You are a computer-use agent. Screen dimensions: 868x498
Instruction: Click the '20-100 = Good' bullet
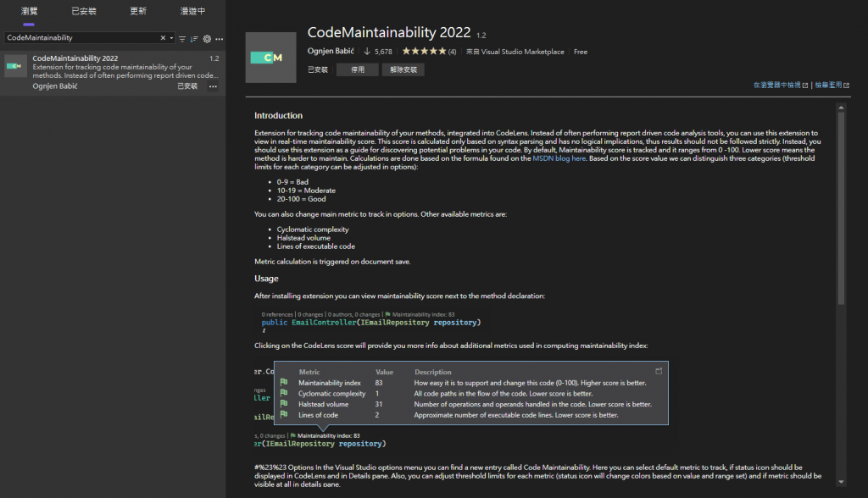tap(301, 199)
